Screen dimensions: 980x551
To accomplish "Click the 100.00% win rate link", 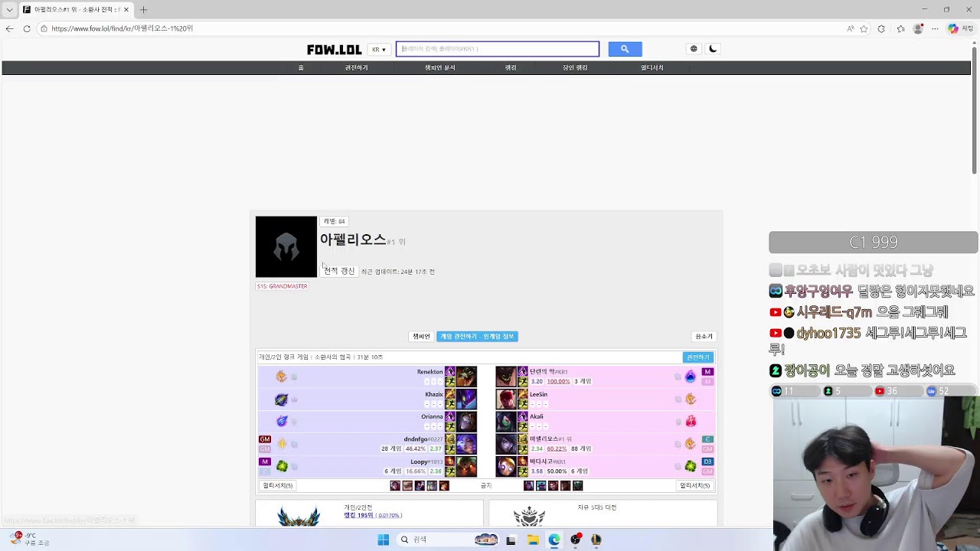I will click(558, 381).
